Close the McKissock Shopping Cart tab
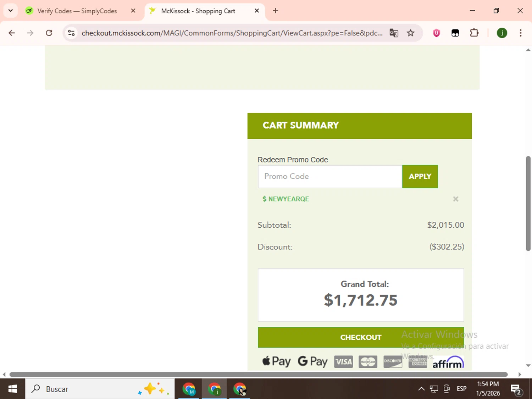Image resolution: width=532 pixels, height=399 pixels. point(257,11)
